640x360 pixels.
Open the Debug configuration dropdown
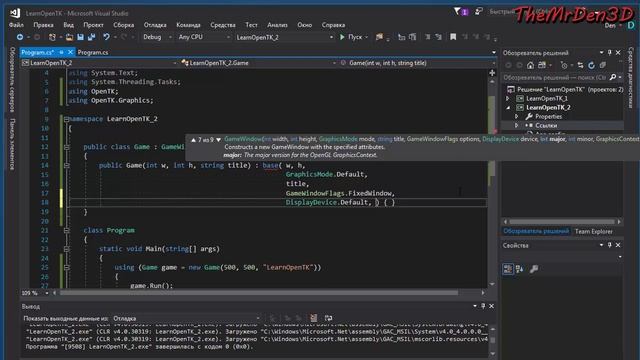(157, 37)
